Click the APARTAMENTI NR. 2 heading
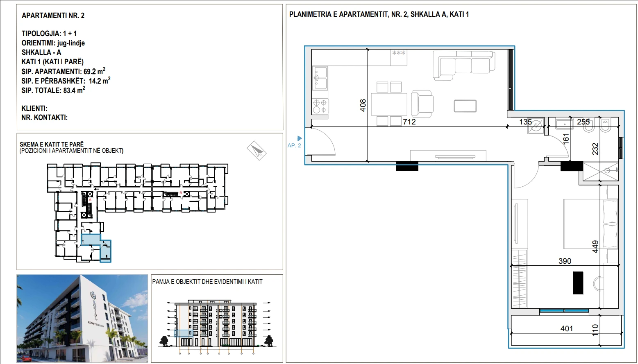Image resolution: width=638 pixels, height=364 pixels. 53,16
